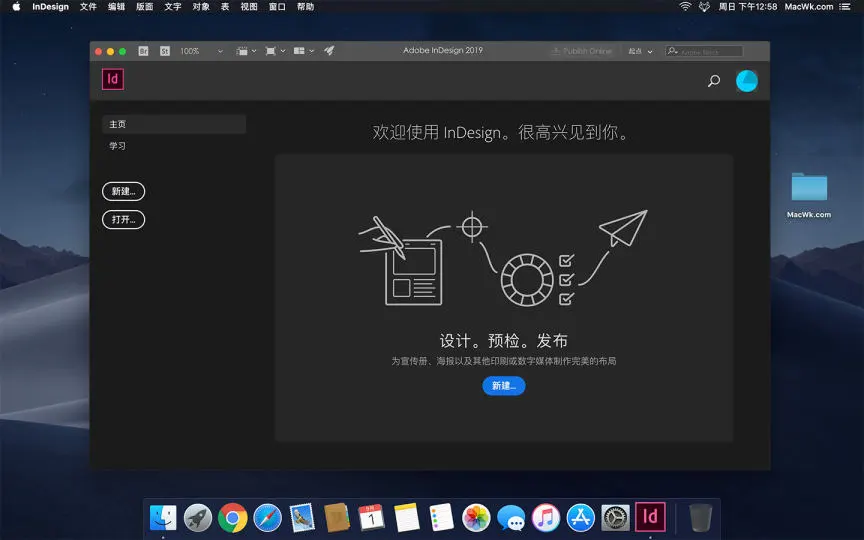Open the 起点 workspace switcher dropdown
The width and height of the screenshot is (864, 540).
640,51
